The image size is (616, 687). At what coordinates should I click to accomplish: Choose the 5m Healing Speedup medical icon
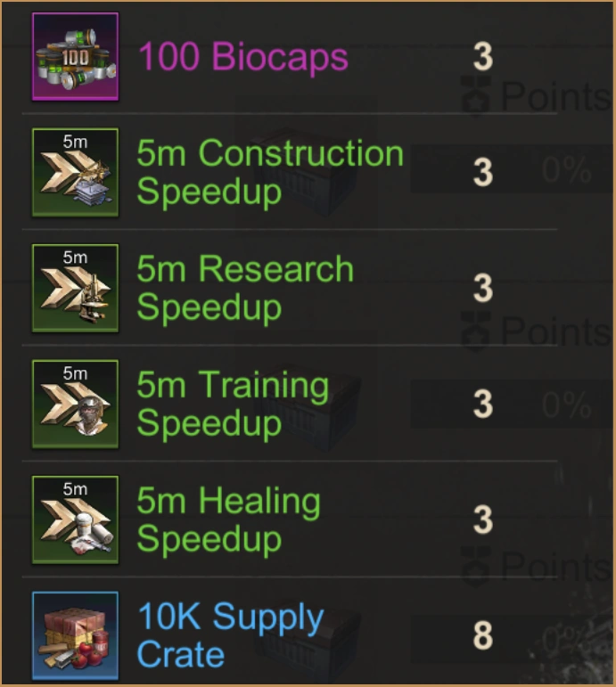(76, 519)
